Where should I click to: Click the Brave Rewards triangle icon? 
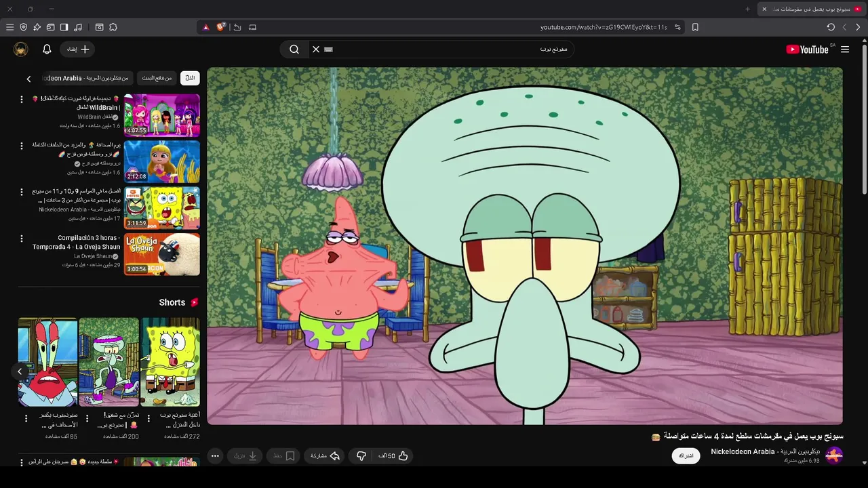tap(206, 27)
